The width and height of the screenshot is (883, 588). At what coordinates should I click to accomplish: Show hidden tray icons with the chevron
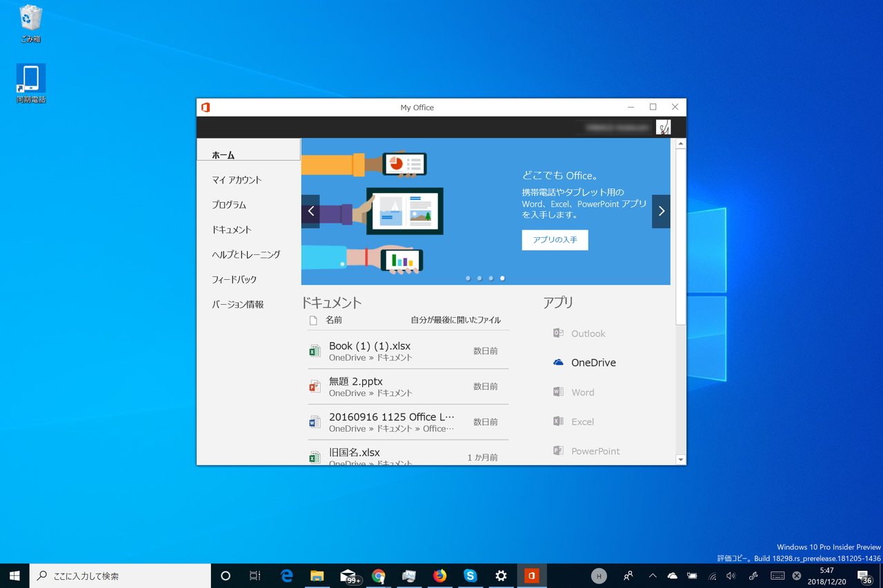(x=653, y=576)
